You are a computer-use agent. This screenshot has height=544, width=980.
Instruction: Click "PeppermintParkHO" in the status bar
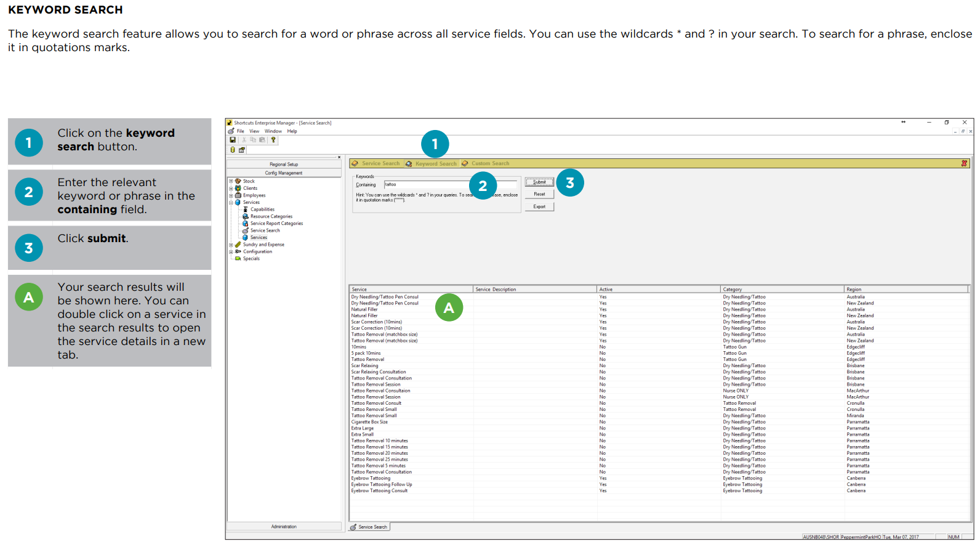[x=861, y=537]
